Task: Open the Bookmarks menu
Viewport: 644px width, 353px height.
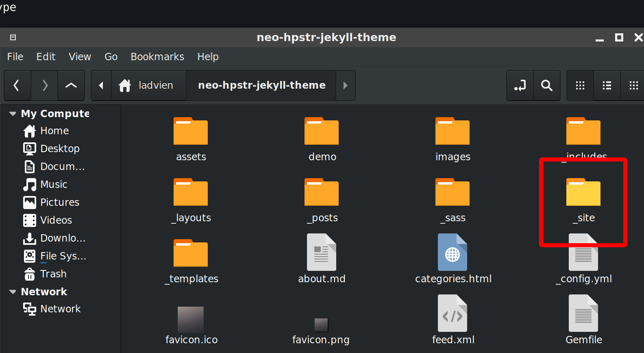Action: point(157,57)
